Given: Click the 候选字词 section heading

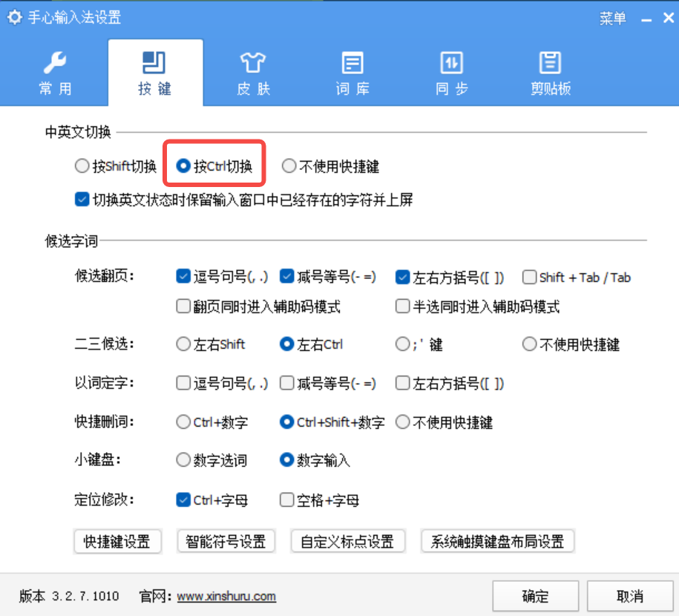Looking at the screenshot, I should pyautogui.click(x=71, y=241).
